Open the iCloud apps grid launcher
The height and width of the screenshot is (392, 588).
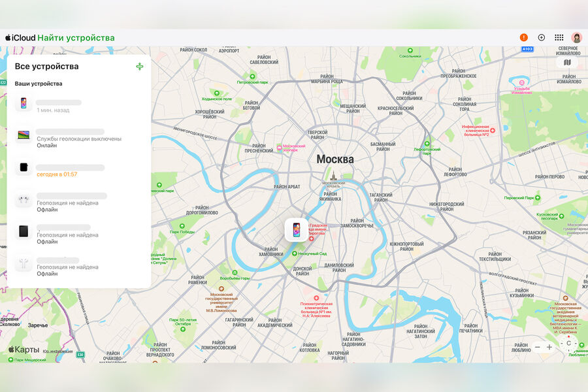pos(559,37)
